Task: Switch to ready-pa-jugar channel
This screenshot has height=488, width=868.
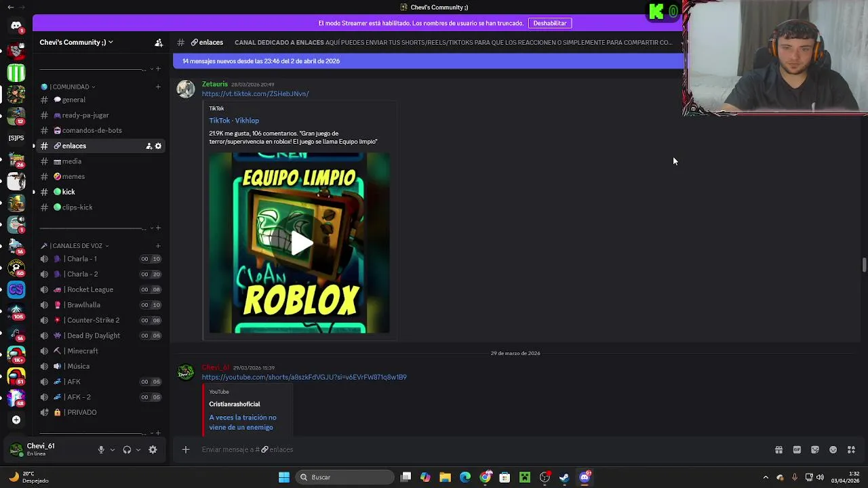Action: [100, 115]
